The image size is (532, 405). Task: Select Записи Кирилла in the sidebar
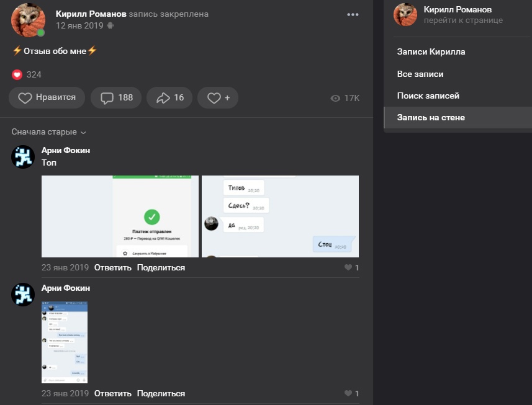[x=431, y=52]
